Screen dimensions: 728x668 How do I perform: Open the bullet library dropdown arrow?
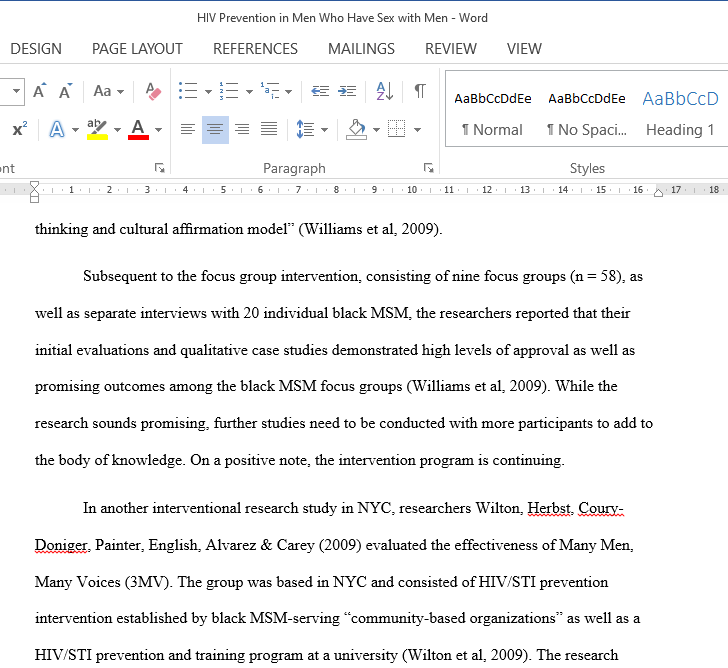(208, 91)
